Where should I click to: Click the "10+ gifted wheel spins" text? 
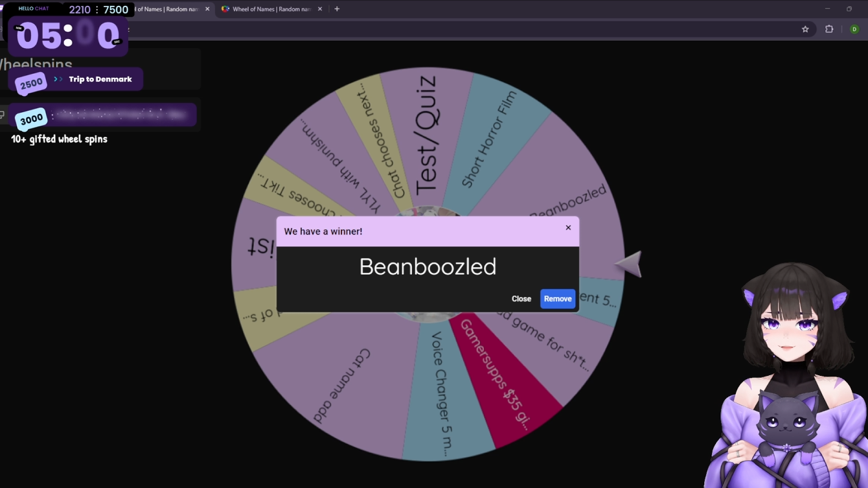tap(59, 139)
